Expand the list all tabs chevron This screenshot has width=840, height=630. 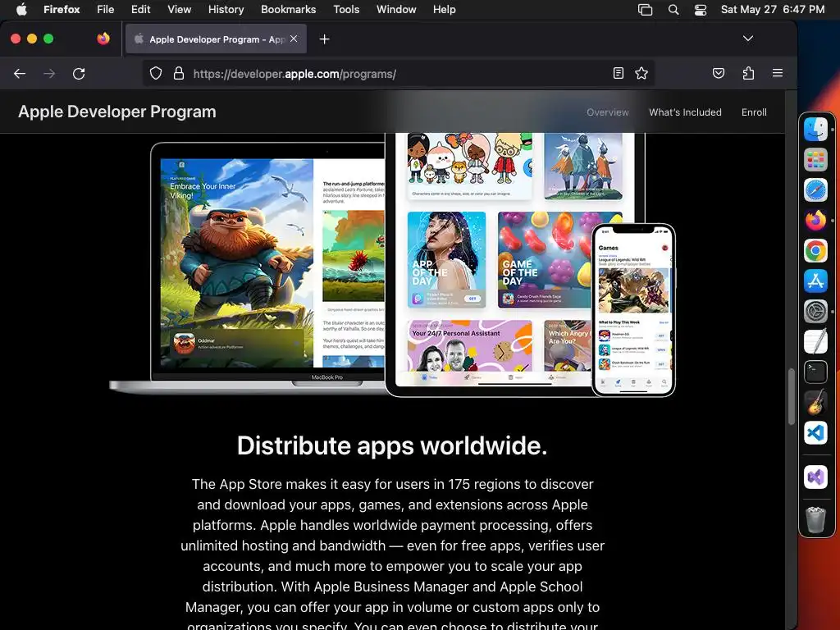(748, 39)
